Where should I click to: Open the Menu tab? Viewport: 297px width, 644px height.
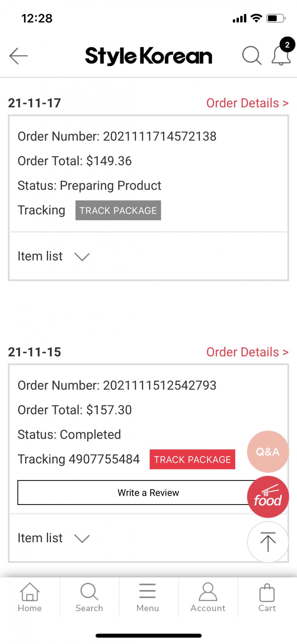tap(148, 597)
